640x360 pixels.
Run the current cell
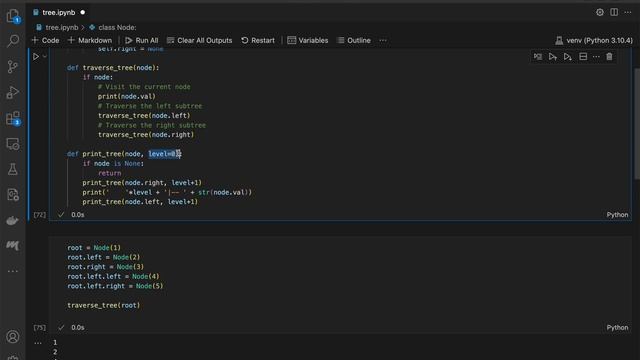[x=36, y=56]
